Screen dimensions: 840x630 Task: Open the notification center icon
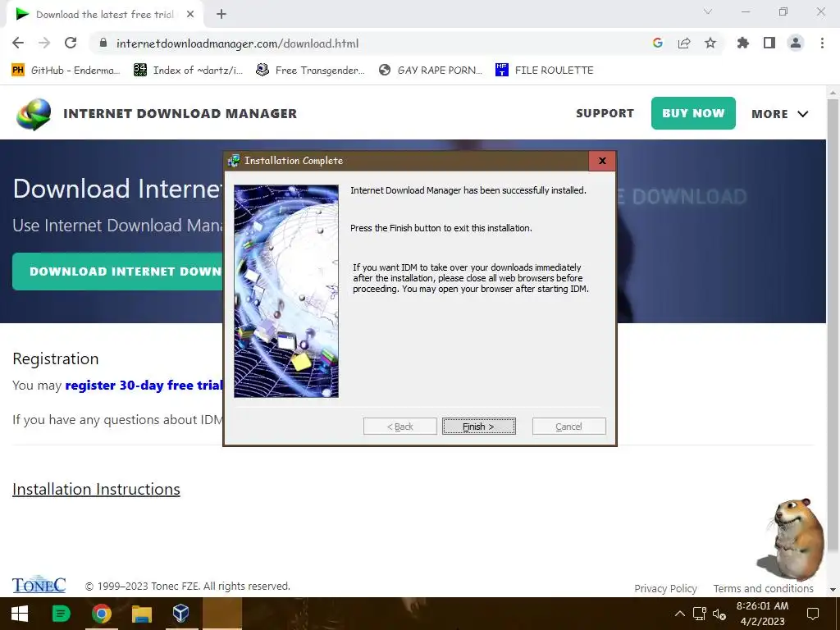coord(813,614)
